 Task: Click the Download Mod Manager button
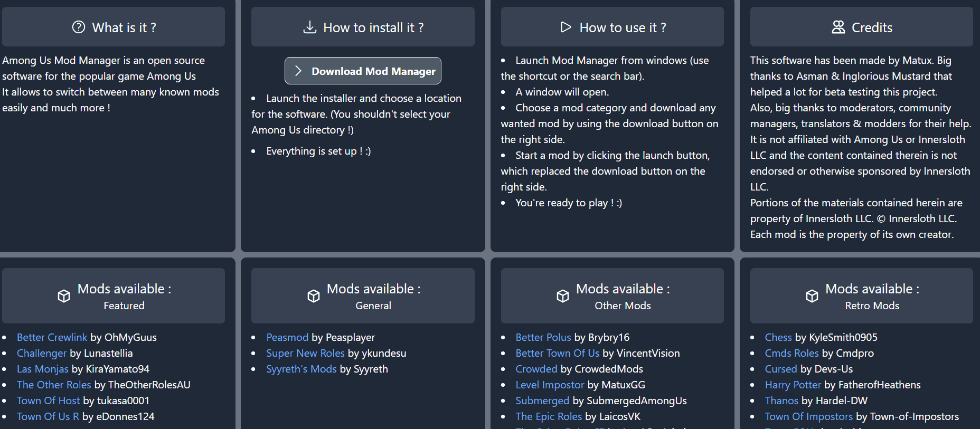point(363,71)
